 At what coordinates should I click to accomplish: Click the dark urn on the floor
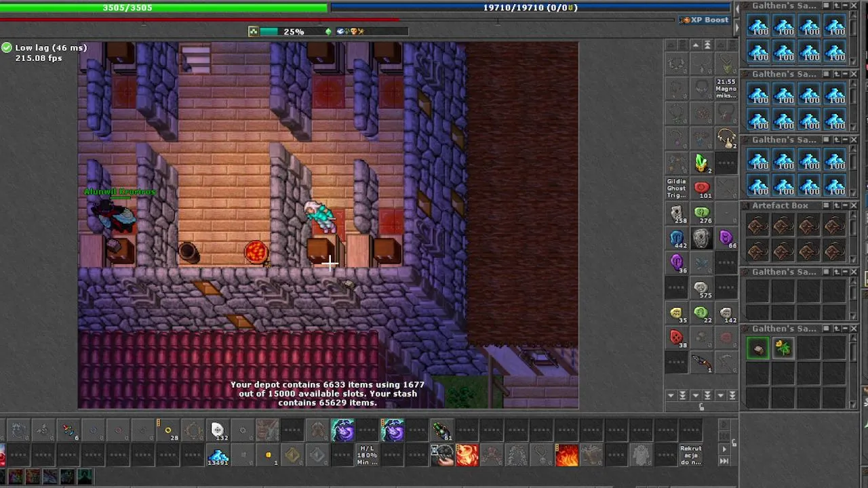pos(188,252)
